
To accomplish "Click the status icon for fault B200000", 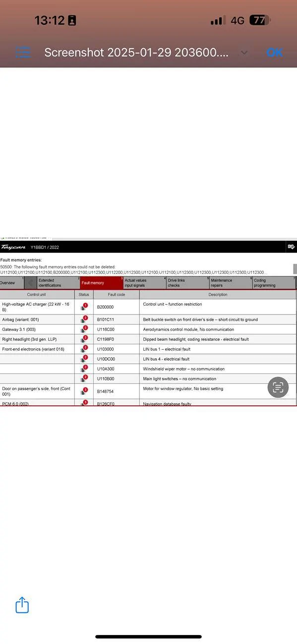I will (84, 307).
